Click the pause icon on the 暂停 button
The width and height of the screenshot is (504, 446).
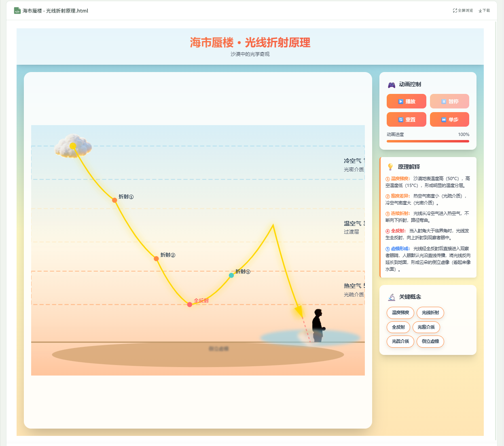(444, 101)
